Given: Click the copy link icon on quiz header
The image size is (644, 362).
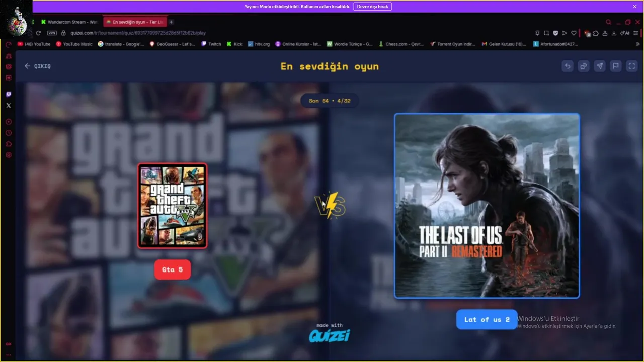Looking at the screenshot, I should 584,66.
